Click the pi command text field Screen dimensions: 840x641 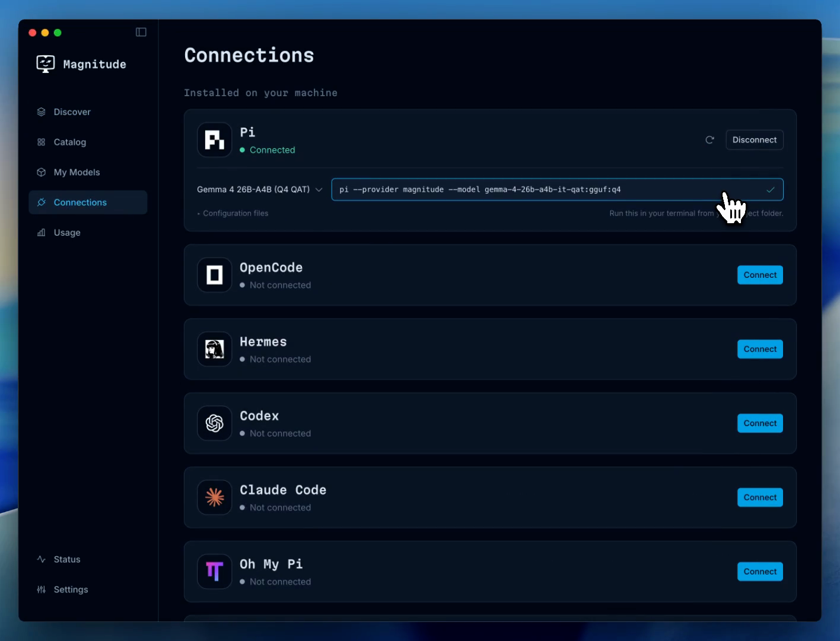pos(558,190)
